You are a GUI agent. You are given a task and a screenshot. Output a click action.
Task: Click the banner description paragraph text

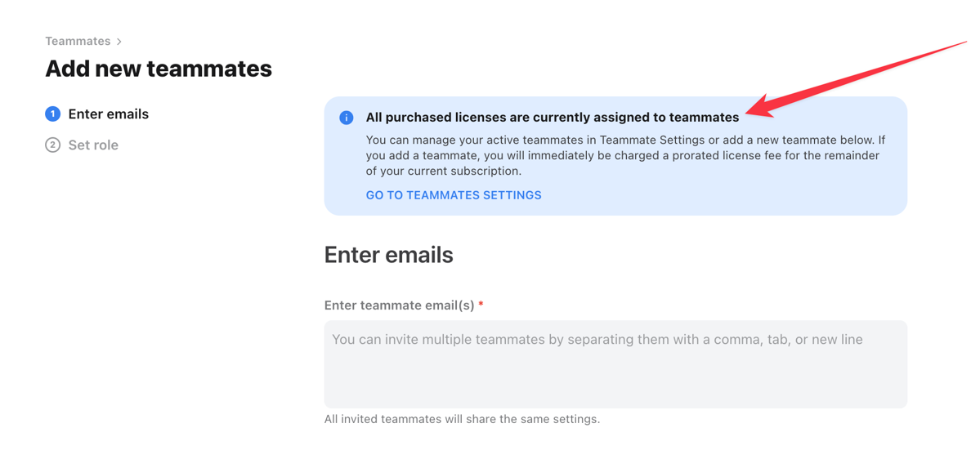626,155
